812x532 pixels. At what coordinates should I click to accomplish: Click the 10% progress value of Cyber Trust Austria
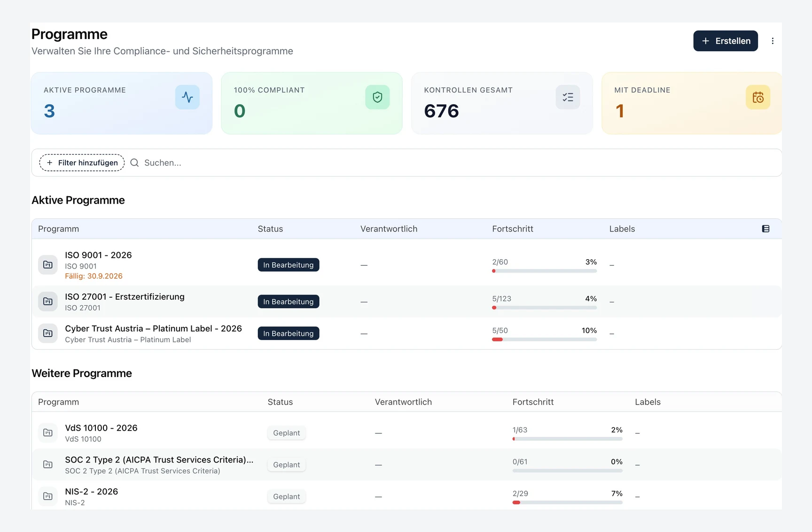click(589, 331)
